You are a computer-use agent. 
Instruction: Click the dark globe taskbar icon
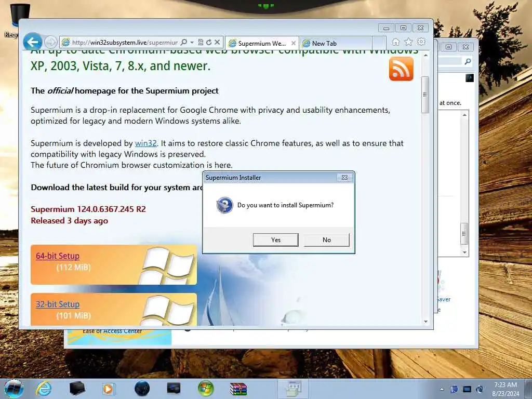[142, 389]
